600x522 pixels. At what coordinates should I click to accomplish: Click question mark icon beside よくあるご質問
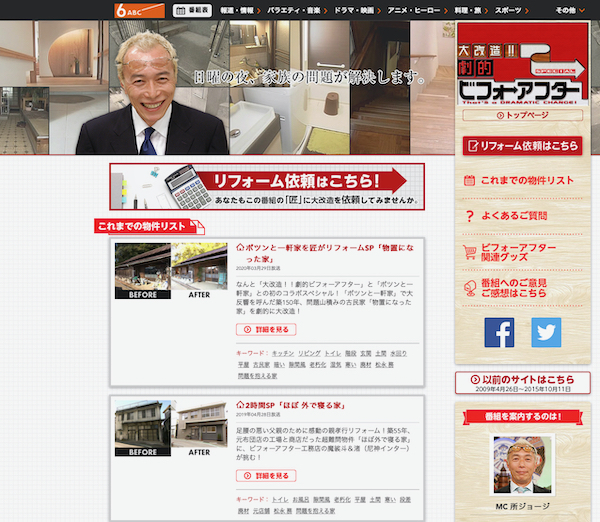pyautogui.click(x=470, y=216)
